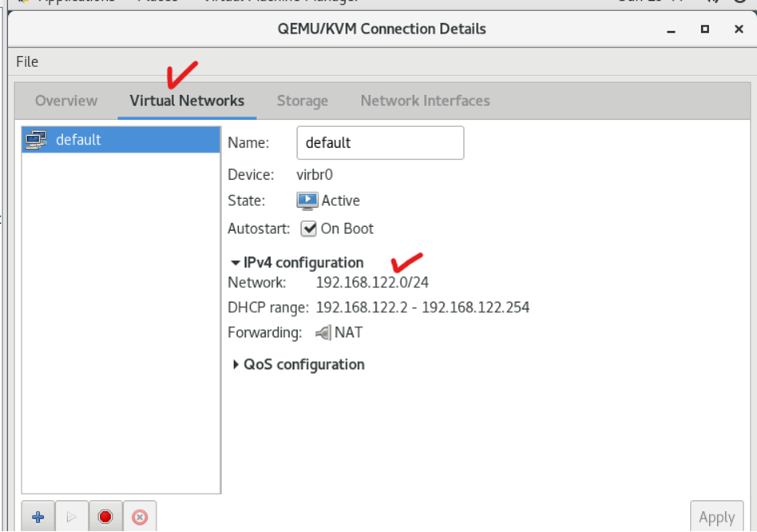Close the Connection Details window
The image size is (757, 532).
point(739,29)
